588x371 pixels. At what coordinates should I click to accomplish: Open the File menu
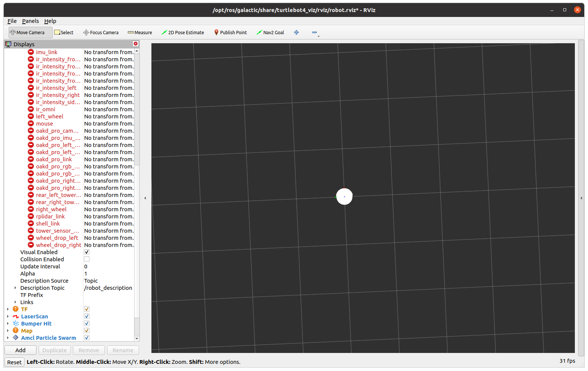12,21
